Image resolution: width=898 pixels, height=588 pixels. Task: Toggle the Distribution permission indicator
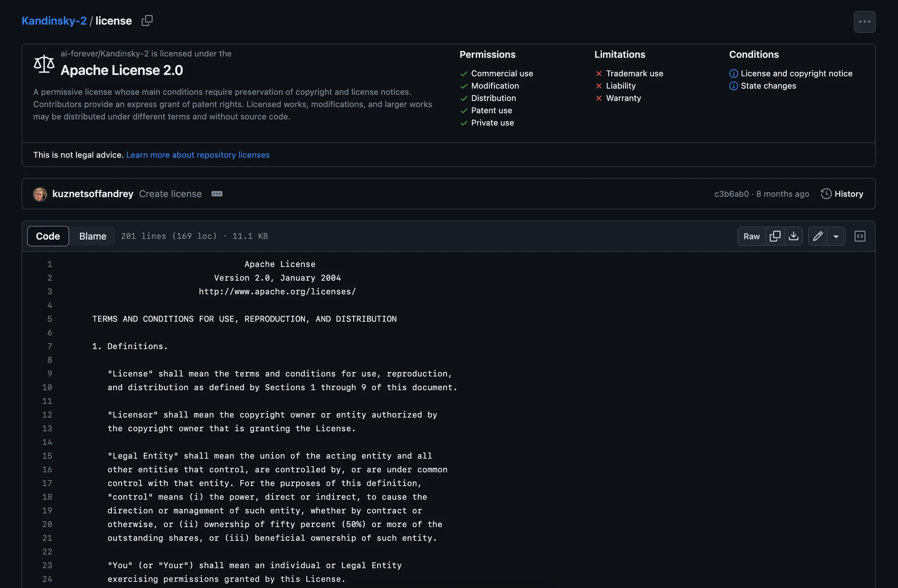[464, 98]
